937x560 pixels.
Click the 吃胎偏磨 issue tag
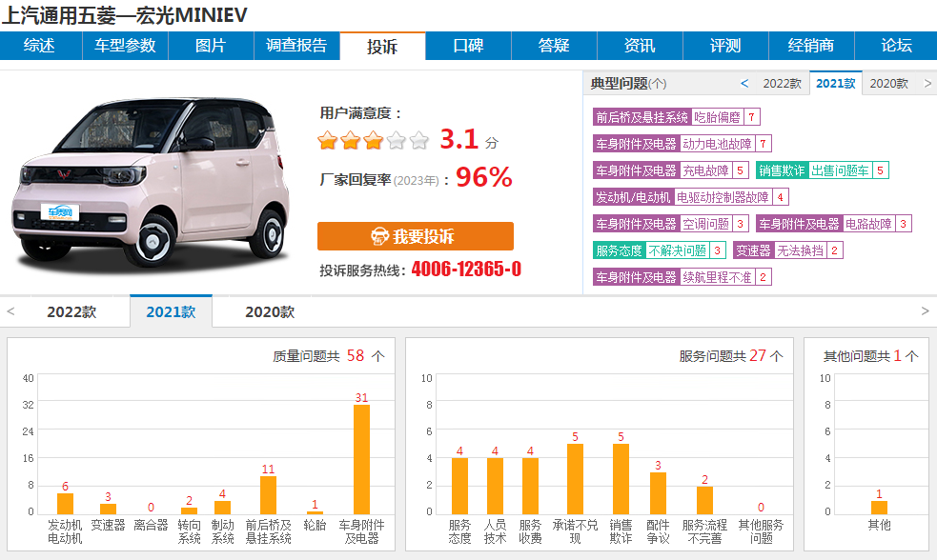[718, 117]
